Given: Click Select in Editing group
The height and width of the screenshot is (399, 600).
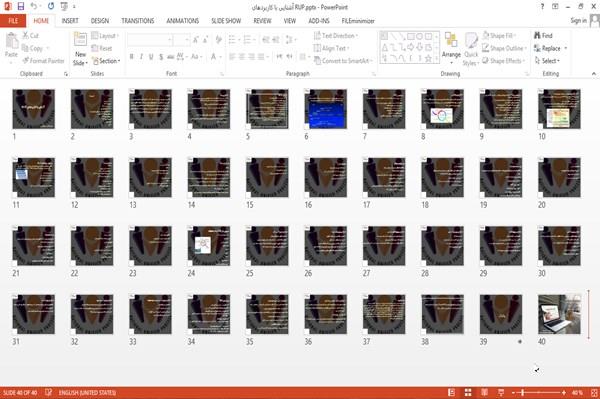Looking at the screenshot, I should [x=547, y=61].
